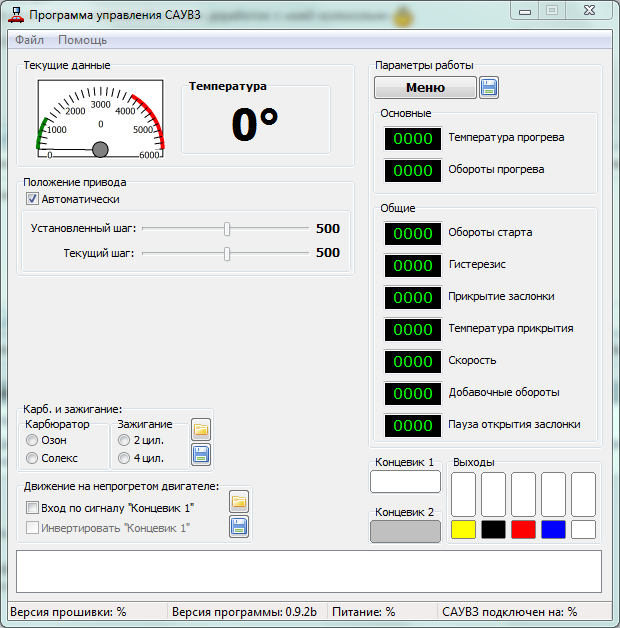Click the gray Концевик 2 indicator box
620x628 pixels.
coord(405,531)
